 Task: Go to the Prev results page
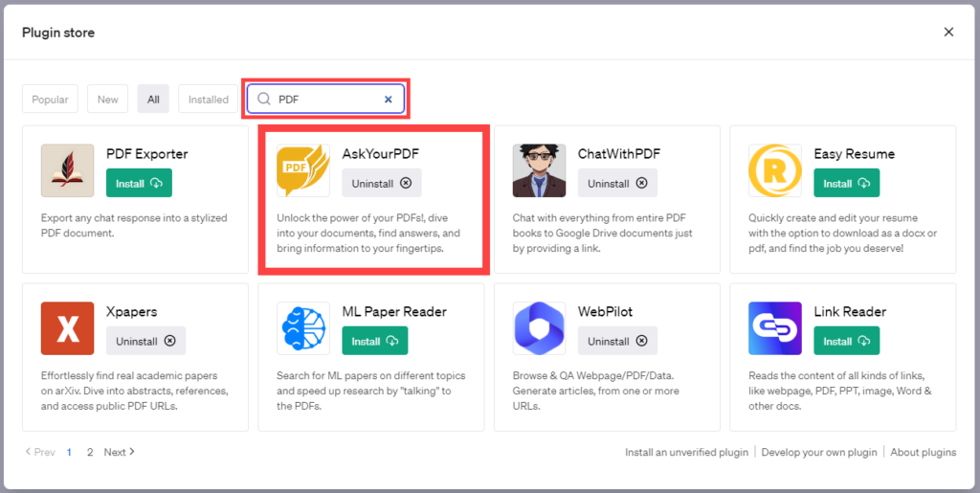point(40,452)
